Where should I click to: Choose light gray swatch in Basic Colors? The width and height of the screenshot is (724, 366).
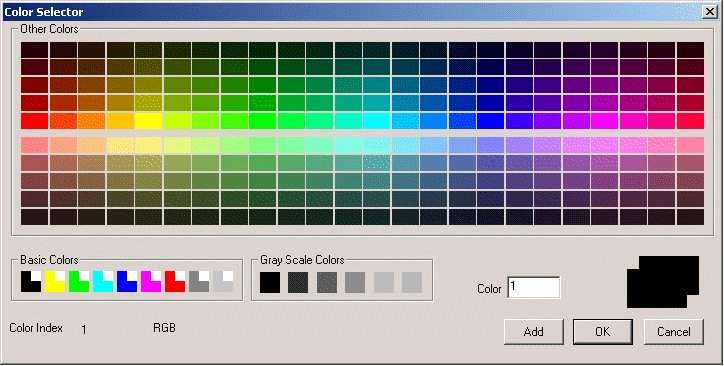223,282
